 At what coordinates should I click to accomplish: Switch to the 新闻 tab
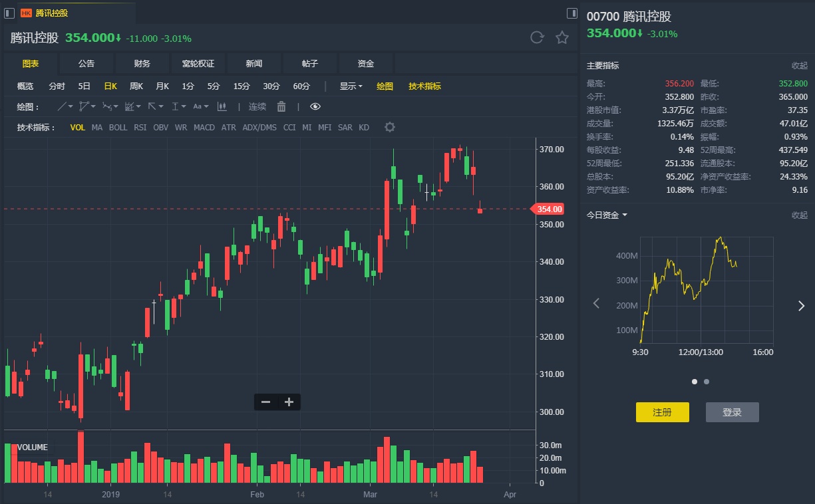(253, 64)
